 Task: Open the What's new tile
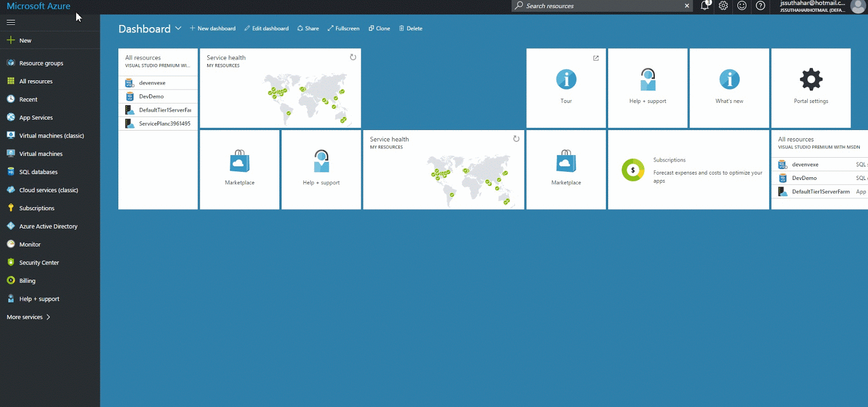[730, 88]
